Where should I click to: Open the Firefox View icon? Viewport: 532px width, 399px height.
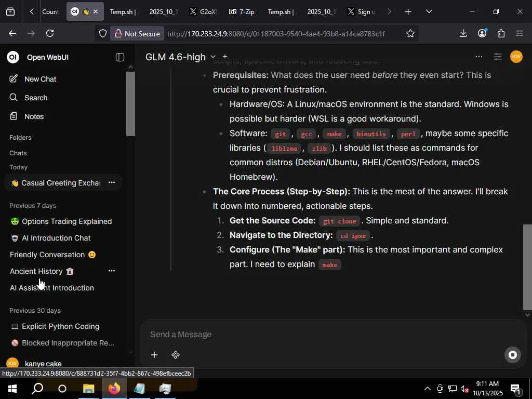pos(10,11)
